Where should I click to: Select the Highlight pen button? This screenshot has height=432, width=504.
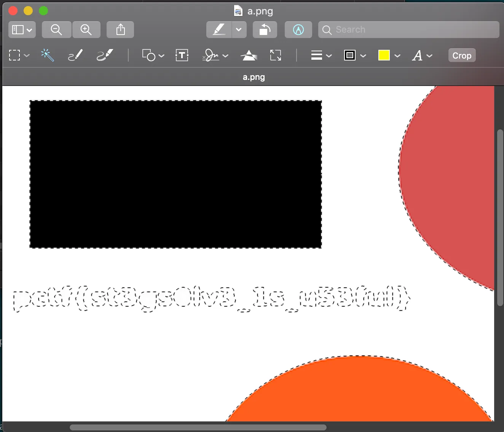pos(219,30)
